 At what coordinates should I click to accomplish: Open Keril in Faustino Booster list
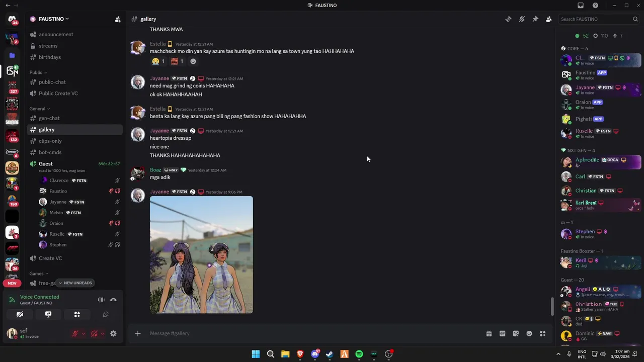pos(600,262)
